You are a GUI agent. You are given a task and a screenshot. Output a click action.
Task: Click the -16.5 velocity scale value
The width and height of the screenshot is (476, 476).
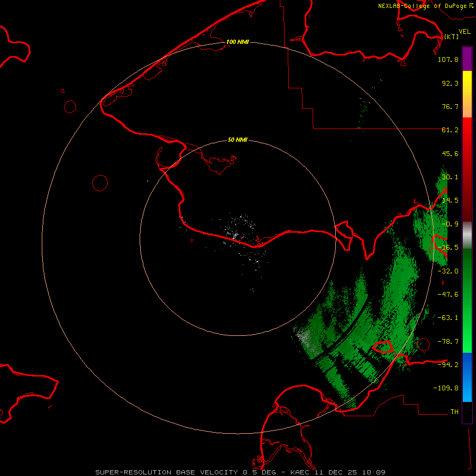click(448, 248)
